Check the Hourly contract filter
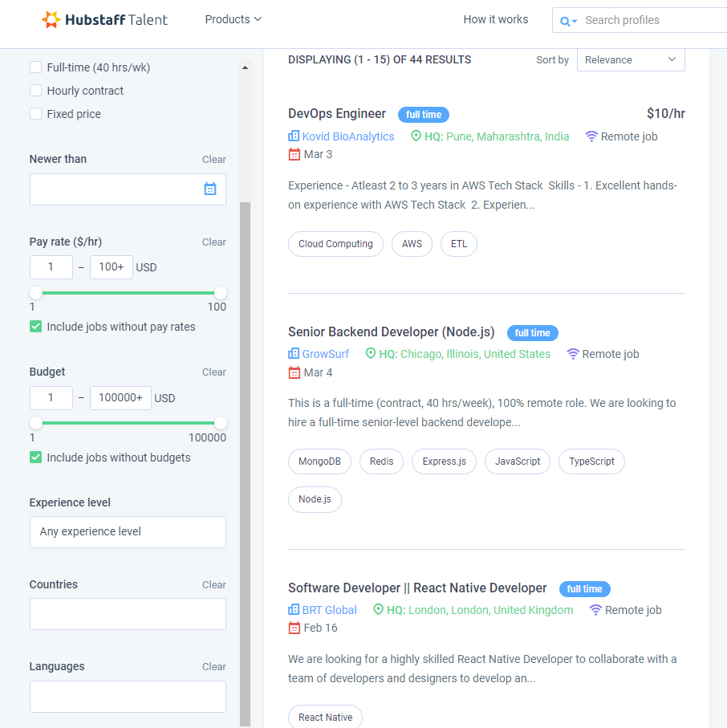Screen dimensions: 727x728 35,91
